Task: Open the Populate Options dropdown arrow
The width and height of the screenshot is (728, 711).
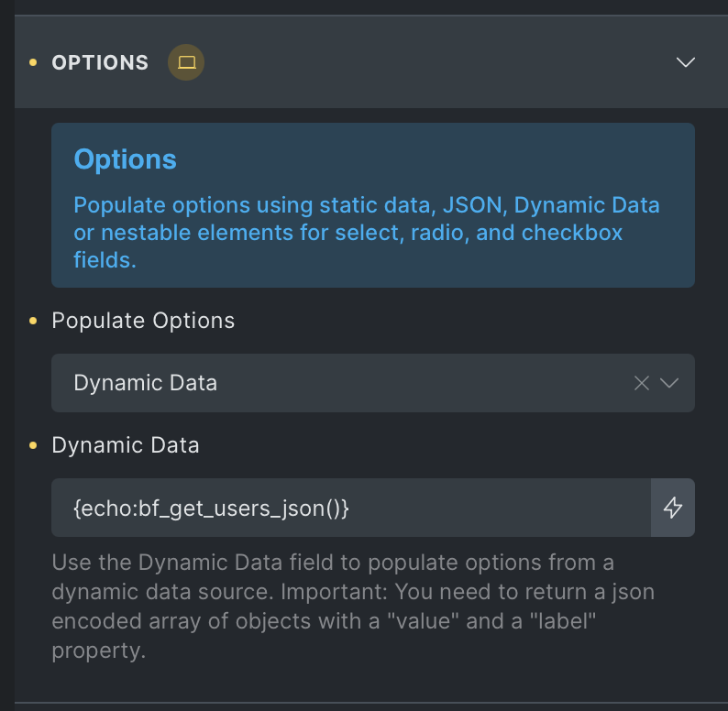Action: tap(669, 383)
